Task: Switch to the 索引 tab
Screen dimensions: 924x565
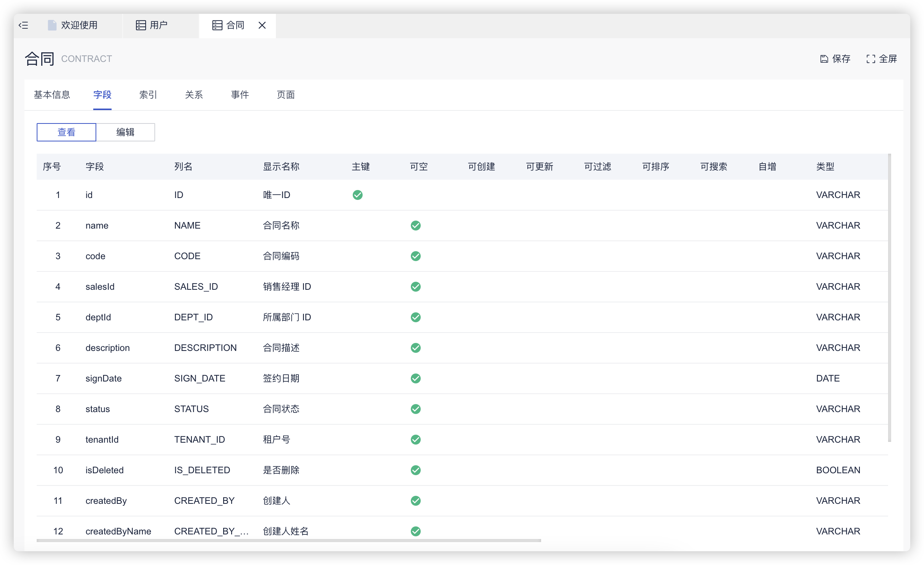Action: [x=148, y=95]
